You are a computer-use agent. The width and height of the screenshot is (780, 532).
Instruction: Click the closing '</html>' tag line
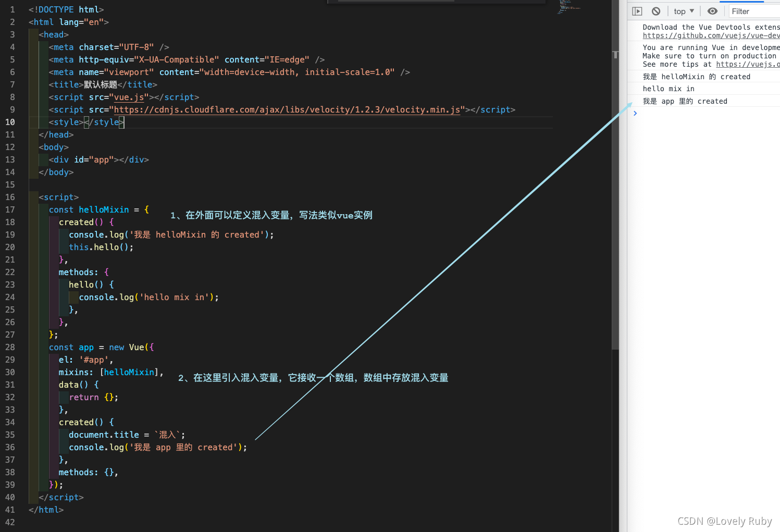(46, 510)
